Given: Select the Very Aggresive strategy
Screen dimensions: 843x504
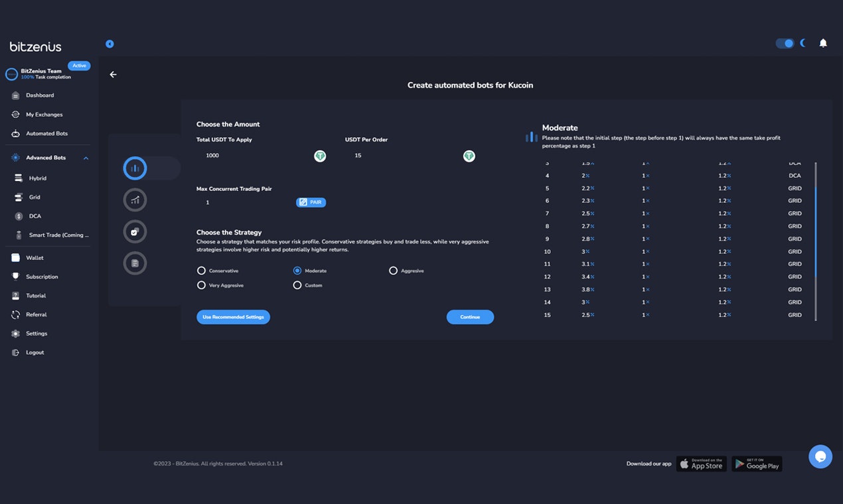Looking at the screenshot, I should tap(201, 285).
